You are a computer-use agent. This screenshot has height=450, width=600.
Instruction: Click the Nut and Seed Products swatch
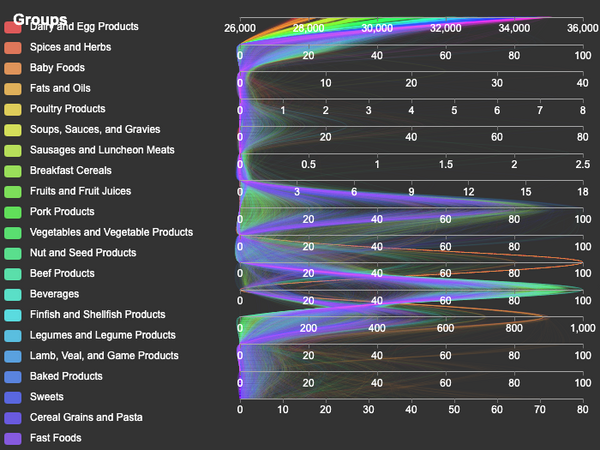[x=13, y=253]
